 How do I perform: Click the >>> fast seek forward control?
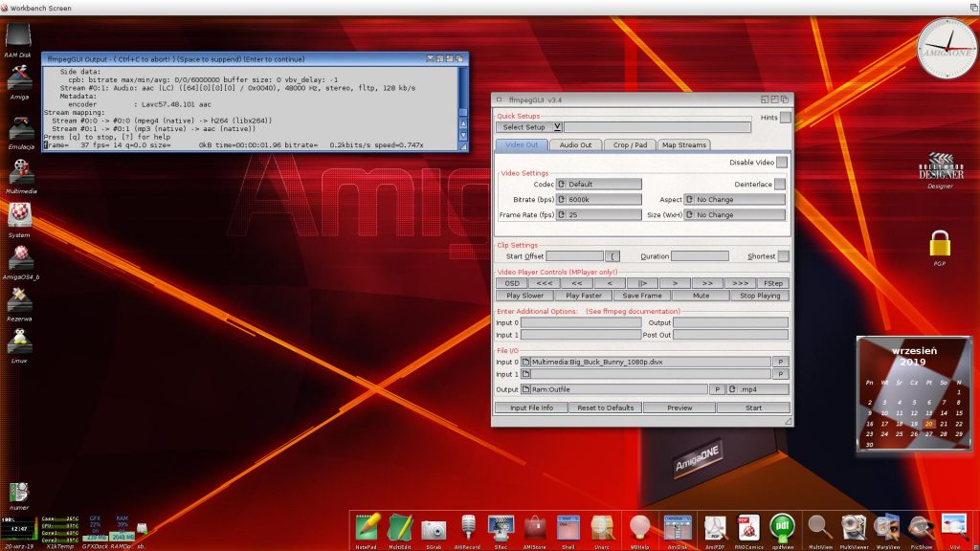740,283
